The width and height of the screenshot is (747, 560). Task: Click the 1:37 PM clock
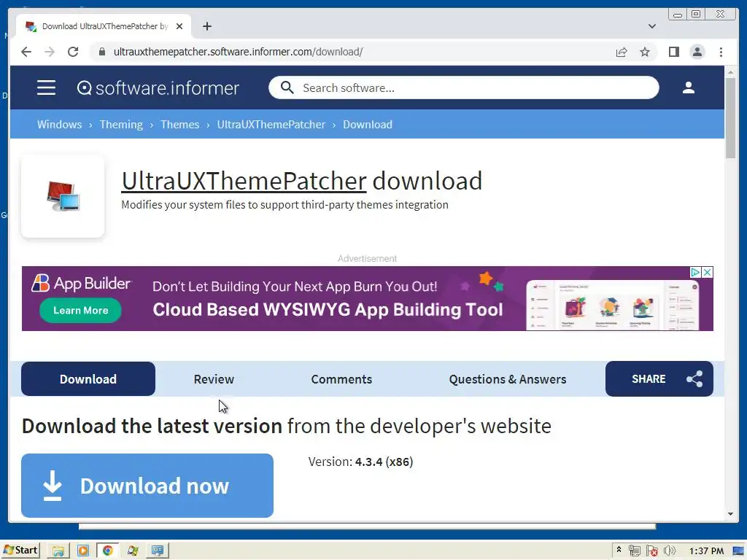[x=706, y=551]
